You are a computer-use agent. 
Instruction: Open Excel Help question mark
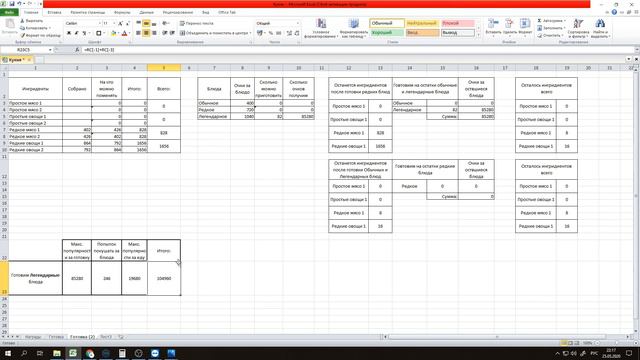614,12
